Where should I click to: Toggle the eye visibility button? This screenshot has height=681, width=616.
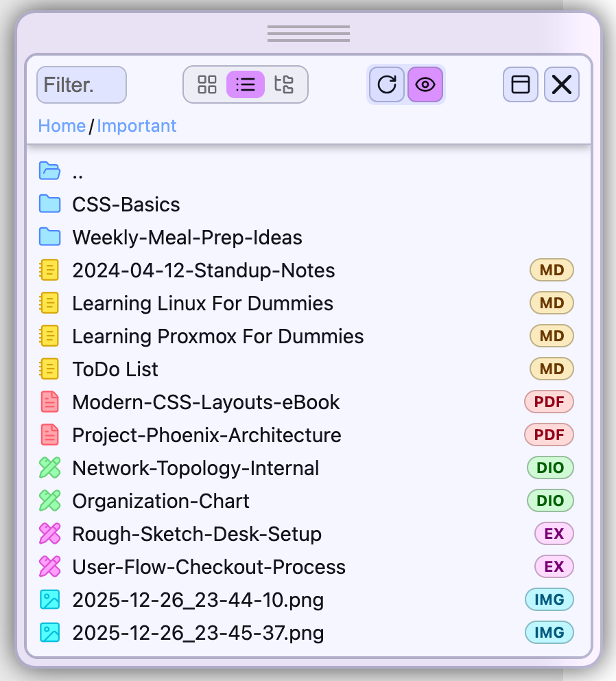tap(425, 84)
